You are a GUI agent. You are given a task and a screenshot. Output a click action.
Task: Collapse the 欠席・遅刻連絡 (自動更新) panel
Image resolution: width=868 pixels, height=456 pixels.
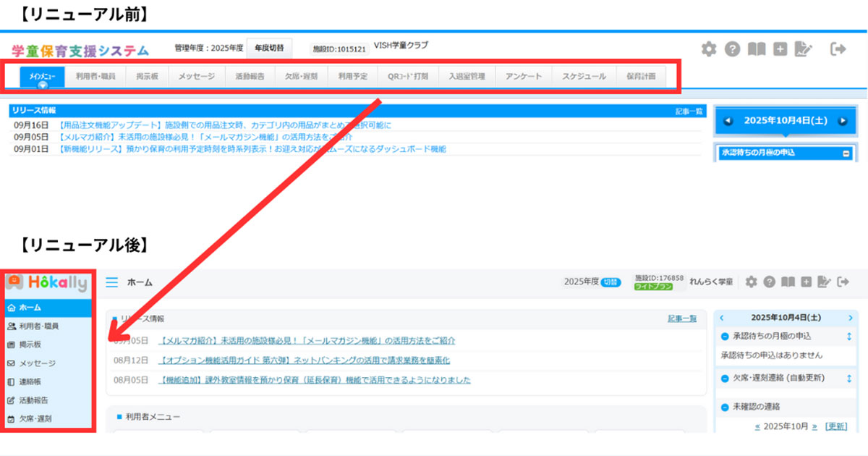click(725, 378)
